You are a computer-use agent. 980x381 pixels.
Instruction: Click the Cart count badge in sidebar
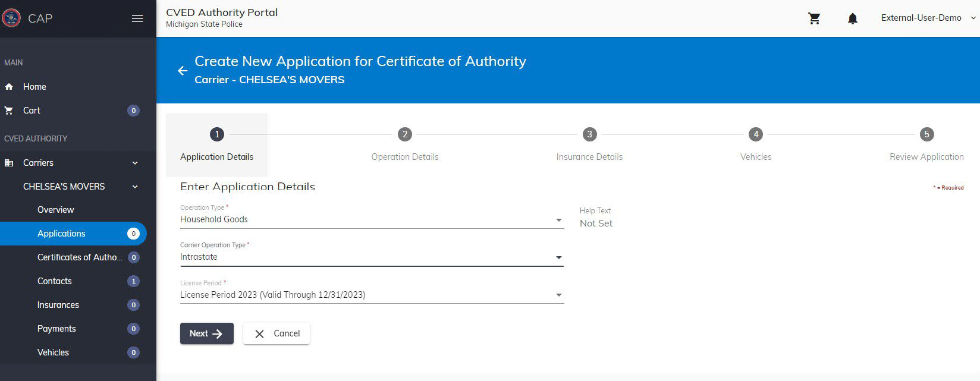click(134, 111)
